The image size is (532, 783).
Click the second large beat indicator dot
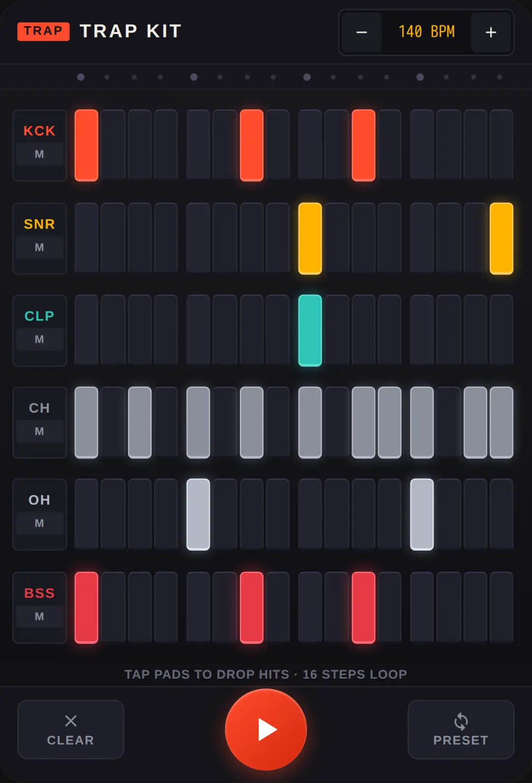click(194, 77)
